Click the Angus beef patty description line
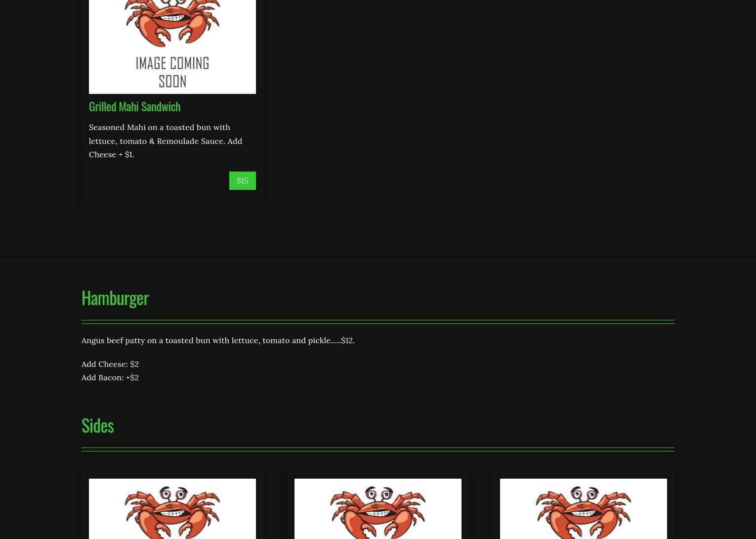Screen dimensions: 756x539 218,340
